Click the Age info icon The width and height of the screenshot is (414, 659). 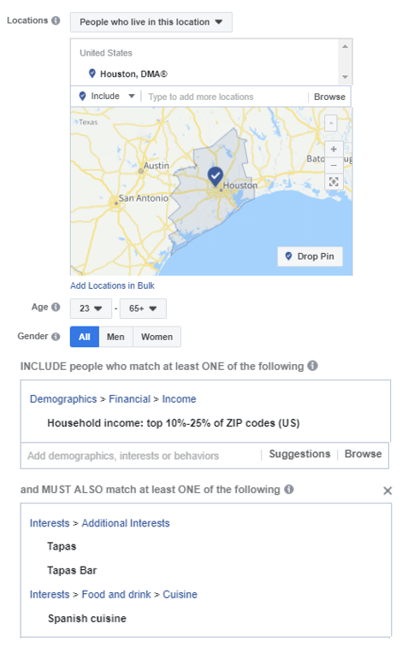pos(55,307)
